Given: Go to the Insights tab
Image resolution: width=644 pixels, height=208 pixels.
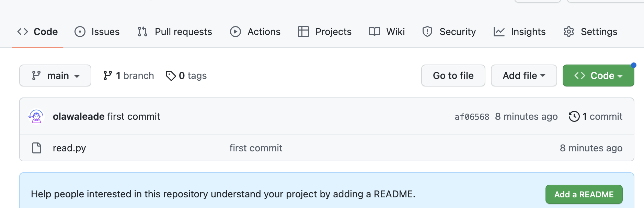Looking at the screenshot, I should click(x=519, y=32).
